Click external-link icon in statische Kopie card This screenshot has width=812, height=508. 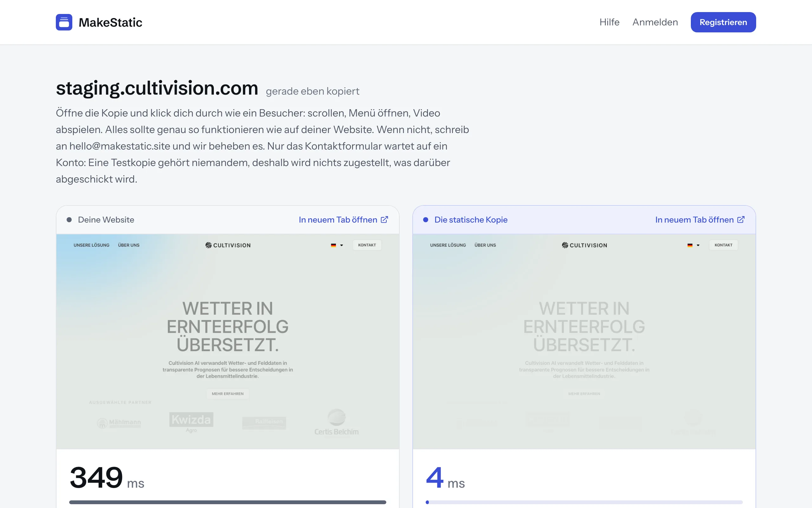pos(741,220)
